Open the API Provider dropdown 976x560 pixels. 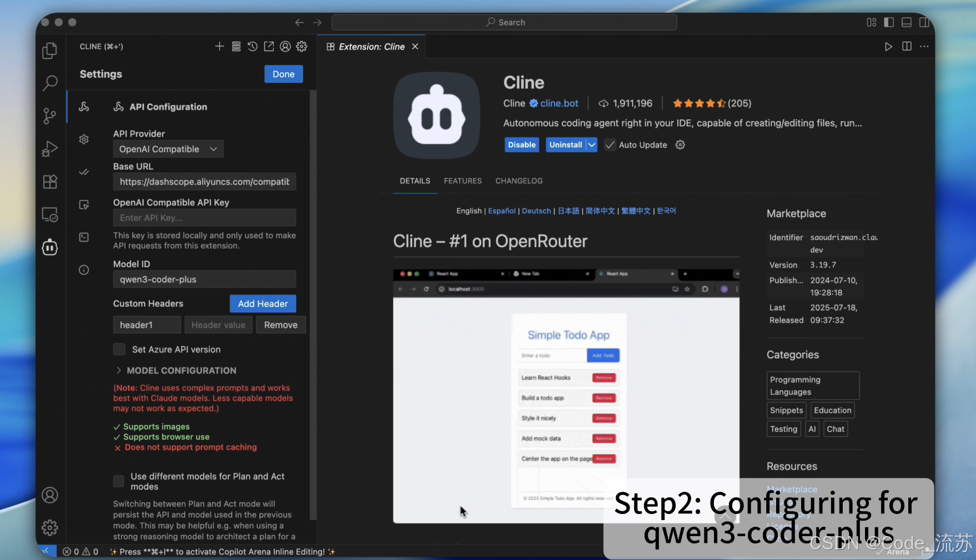168,149
